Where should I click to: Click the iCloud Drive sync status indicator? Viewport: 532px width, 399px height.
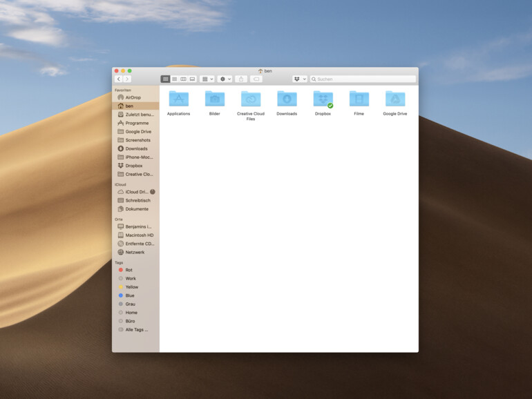pos(153,192)
